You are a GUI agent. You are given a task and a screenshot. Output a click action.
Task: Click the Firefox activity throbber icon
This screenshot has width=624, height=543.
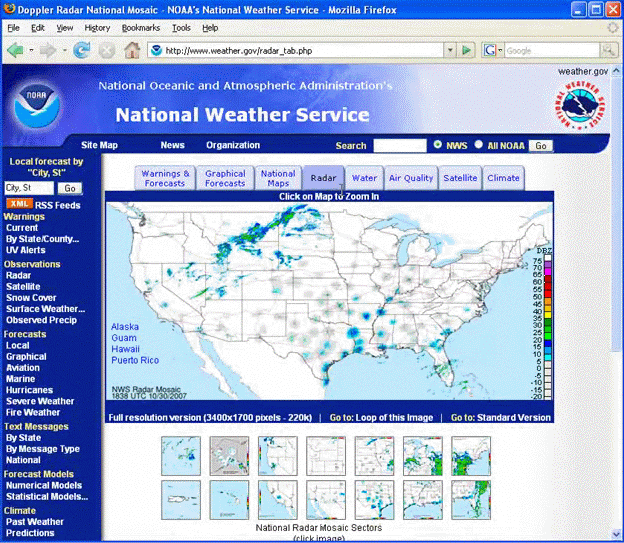click(x=612, y=28)
